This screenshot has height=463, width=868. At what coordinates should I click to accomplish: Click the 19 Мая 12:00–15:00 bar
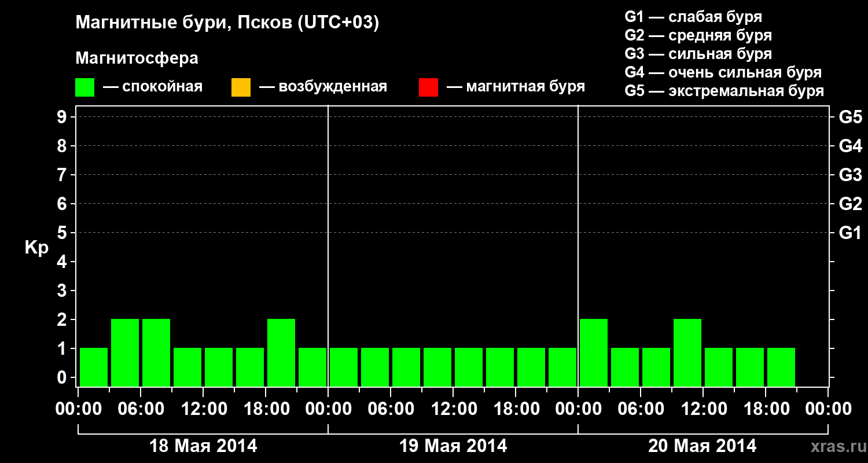(x=469, y=367)
